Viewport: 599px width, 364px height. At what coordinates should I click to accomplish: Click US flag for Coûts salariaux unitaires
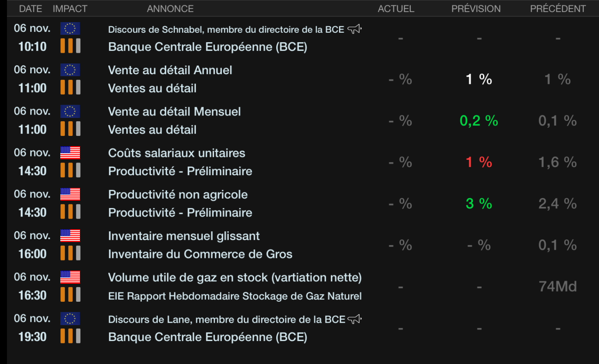click(x=70, y=153)
